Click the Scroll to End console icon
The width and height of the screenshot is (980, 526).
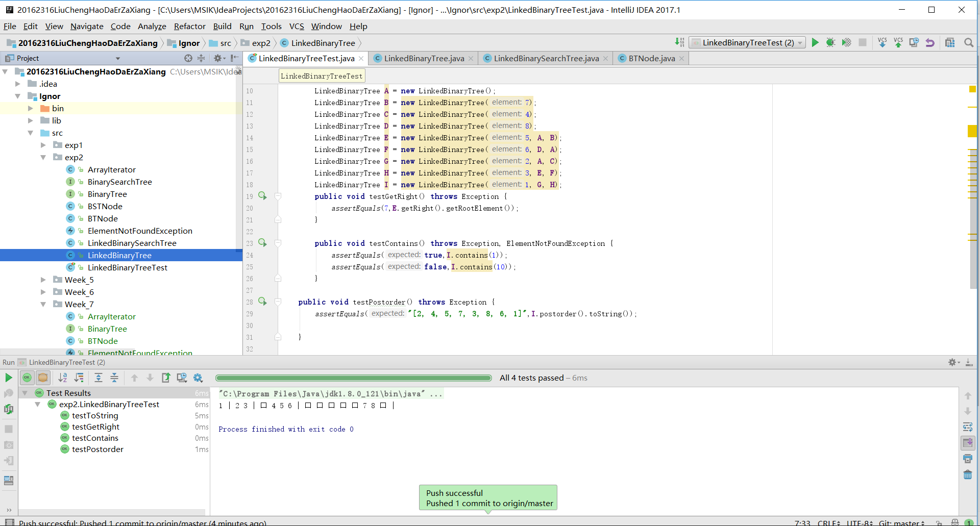tap(968, 442)
